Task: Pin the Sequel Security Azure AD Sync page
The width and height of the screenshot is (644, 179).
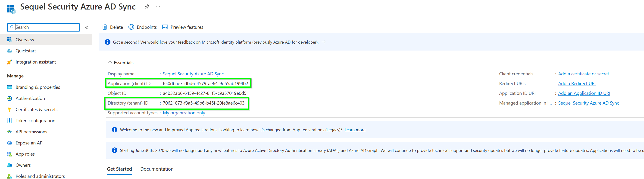Action: tap(147, 7)
